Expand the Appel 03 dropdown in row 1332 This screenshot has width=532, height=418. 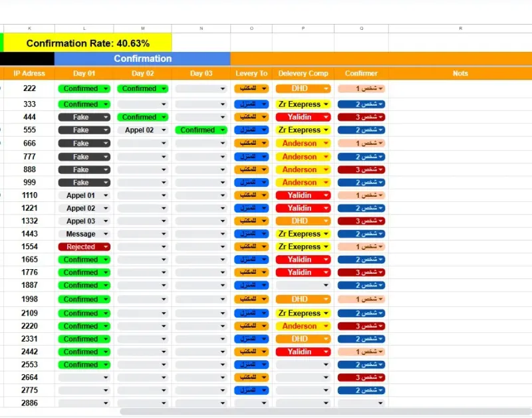click(84, 221)
